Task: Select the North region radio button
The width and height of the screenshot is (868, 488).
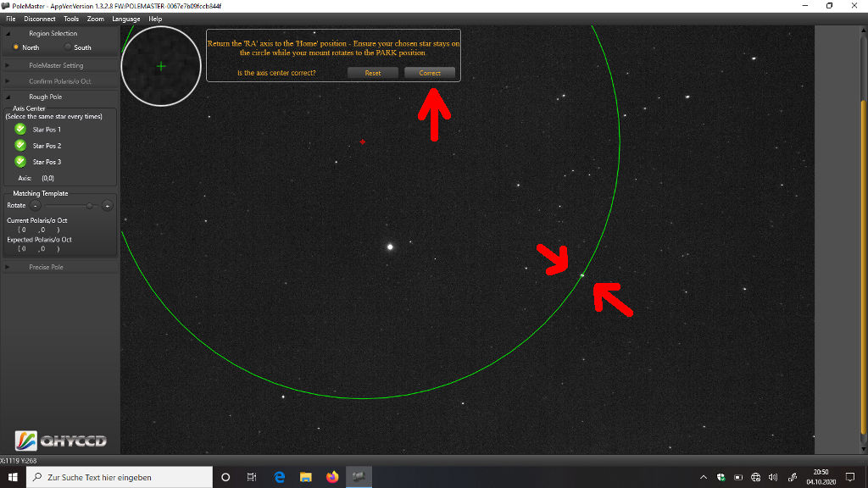Action: tap(16, 47)
